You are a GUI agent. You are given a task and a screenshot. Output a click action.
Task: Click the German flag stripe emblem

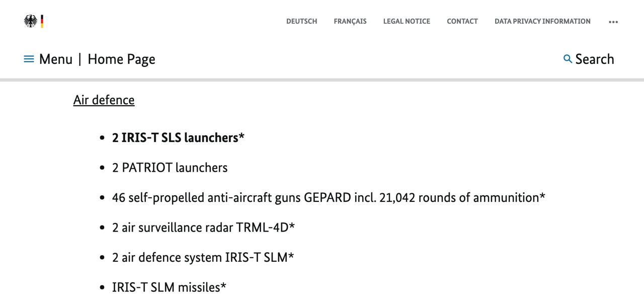point(42,21)
